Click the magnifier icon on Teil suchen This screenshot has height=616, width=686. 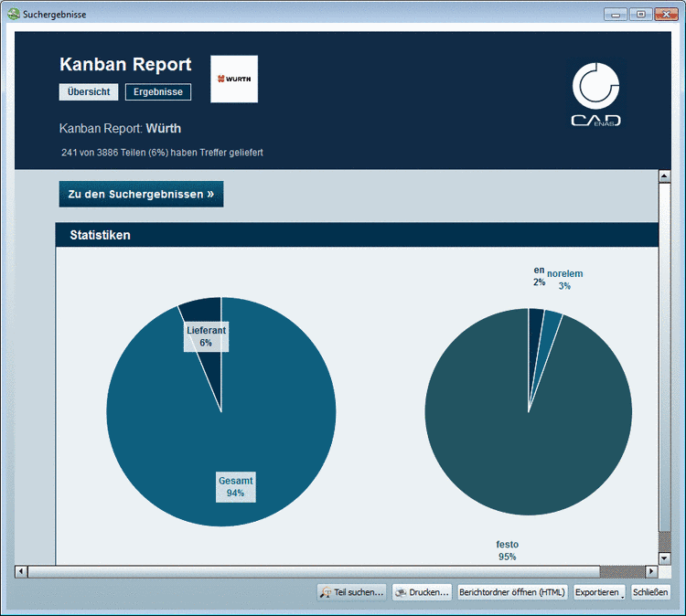(326, 592)
